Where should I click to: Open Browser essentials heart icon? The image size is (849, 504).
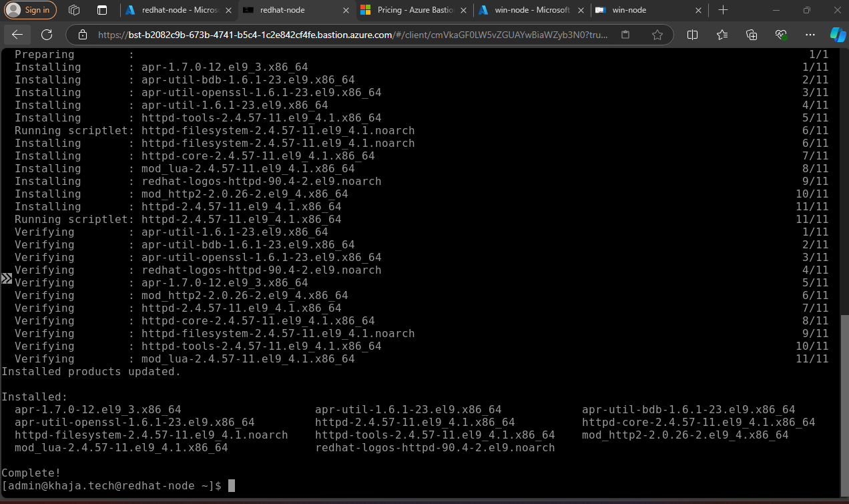[x=781, y=35]
